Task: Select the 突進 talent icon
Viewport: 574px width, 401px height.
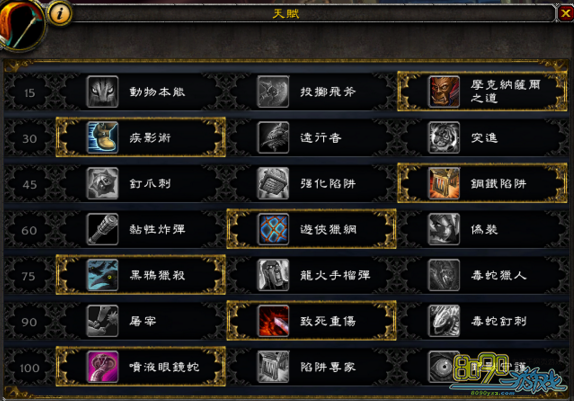Action: coord(444,137)
